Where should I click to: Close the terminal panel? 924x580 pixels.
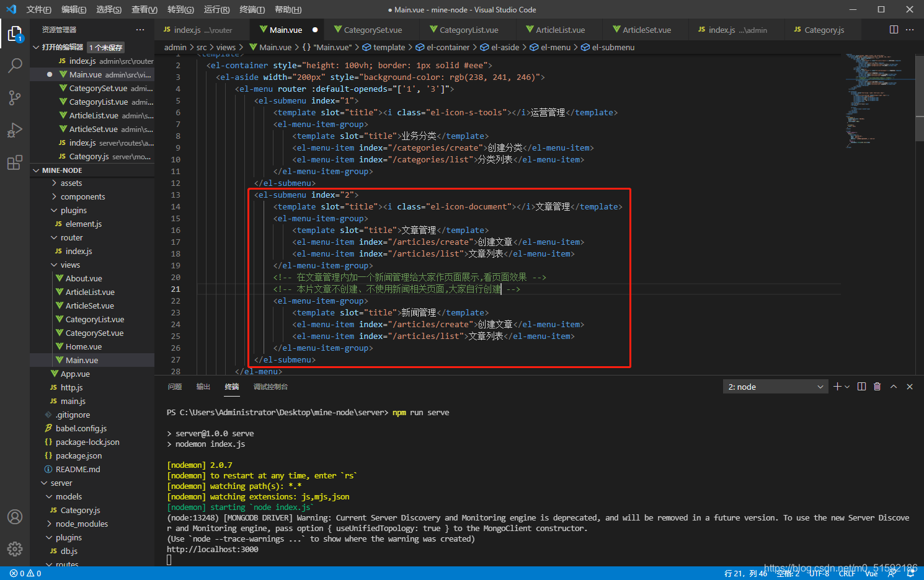pyautogui.click(x=910, y=387)
